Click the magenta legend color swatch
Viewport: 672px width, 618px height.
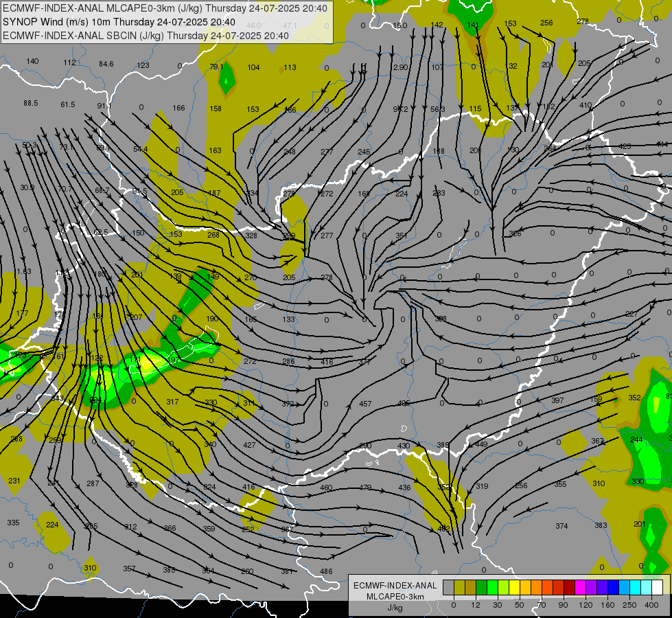pos(581,587)
